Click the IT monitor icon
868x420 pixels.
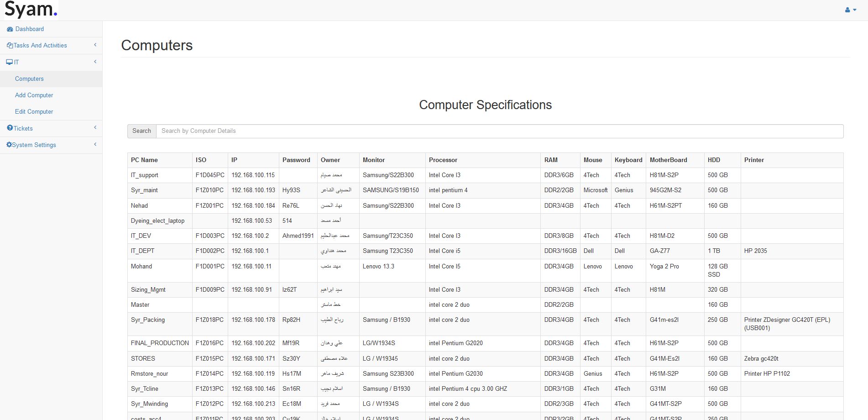(x=9, y=62)
